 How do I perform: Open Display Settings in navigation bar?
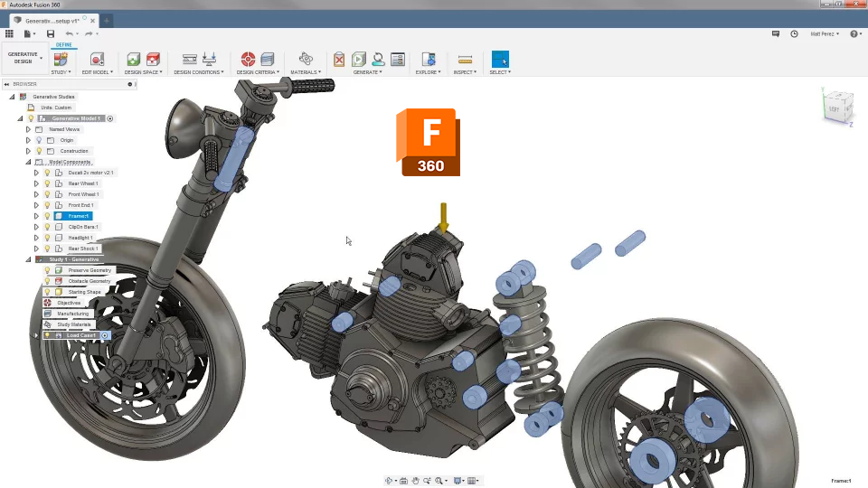458,481
